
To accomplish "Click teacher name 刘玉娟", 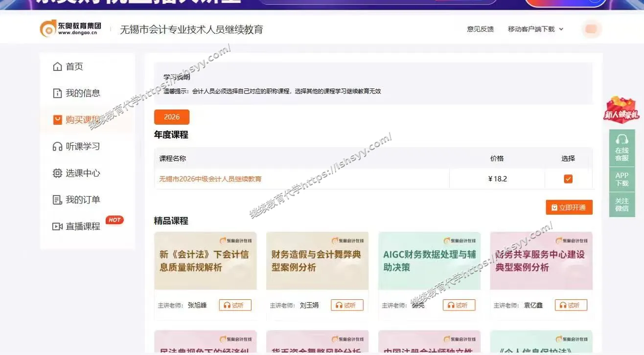I will click(309, 305).
